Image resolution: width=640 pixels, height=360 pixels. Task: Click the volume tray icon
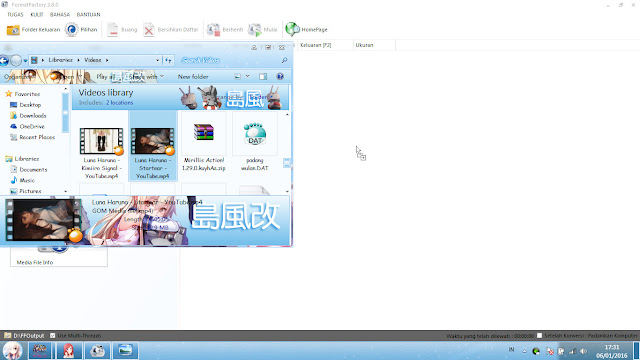584,351
